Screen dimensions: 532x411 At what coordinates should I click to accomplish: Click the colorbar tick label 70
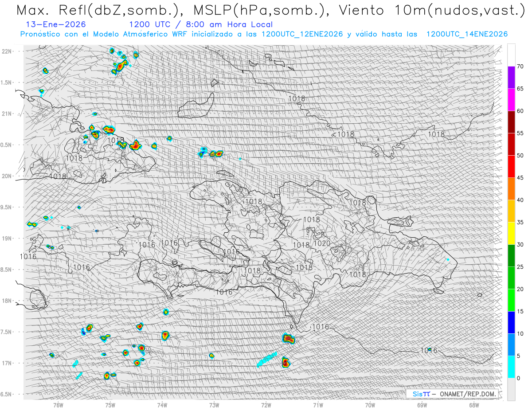(520, 67)
